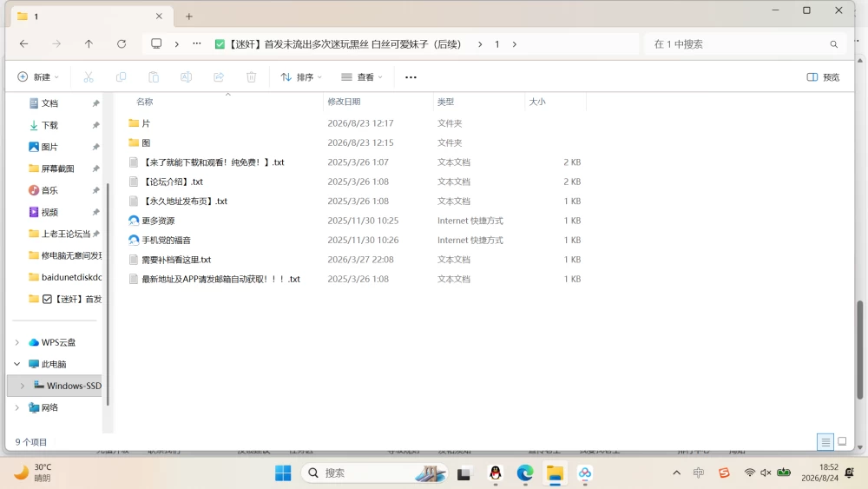
Task: Click the 新建 new button
Action: 37,77
